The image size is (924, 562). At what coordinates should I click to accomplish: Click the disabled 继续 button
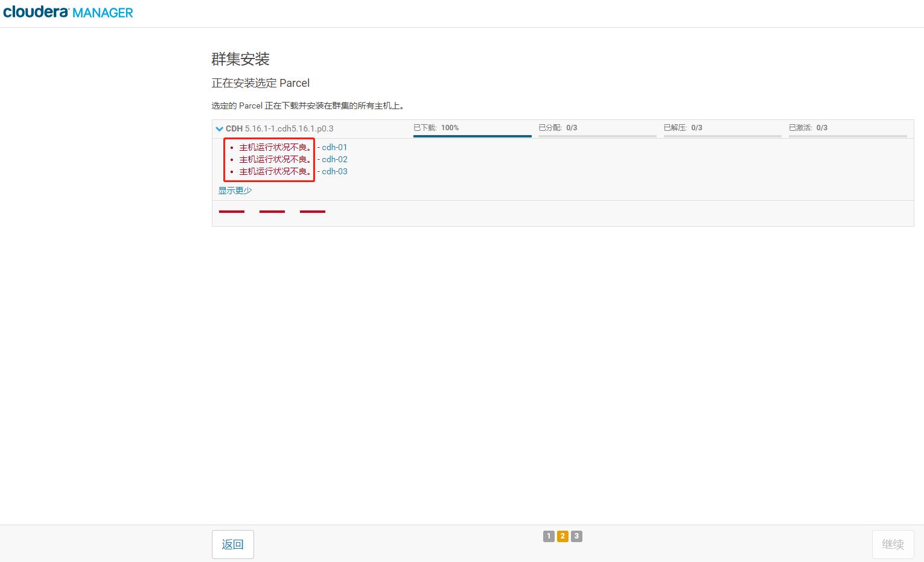[x=893, y=544]
